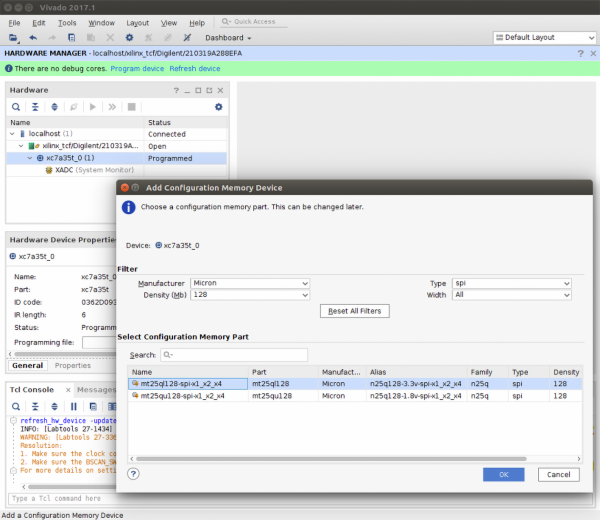Viewport: 600px width, 520px height.
Task: Open the Density (Mb) dropdown
Action: [250, 295]
